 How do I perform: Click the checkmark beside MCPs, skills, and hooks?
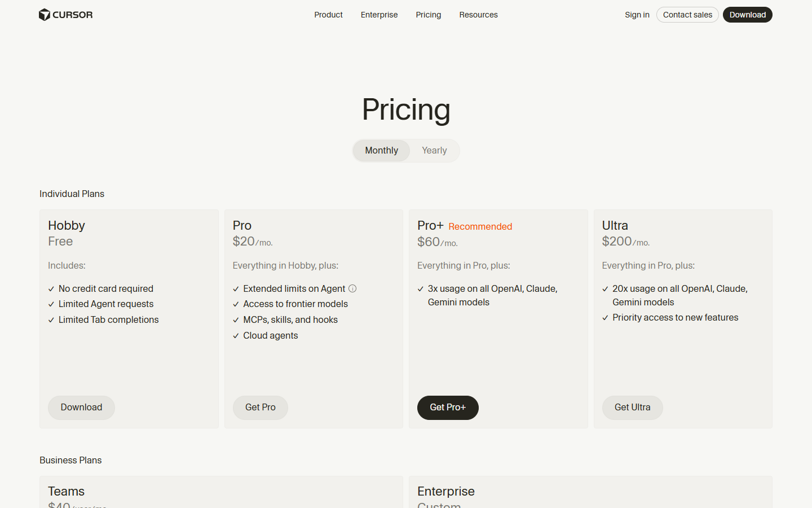[235, 319]
